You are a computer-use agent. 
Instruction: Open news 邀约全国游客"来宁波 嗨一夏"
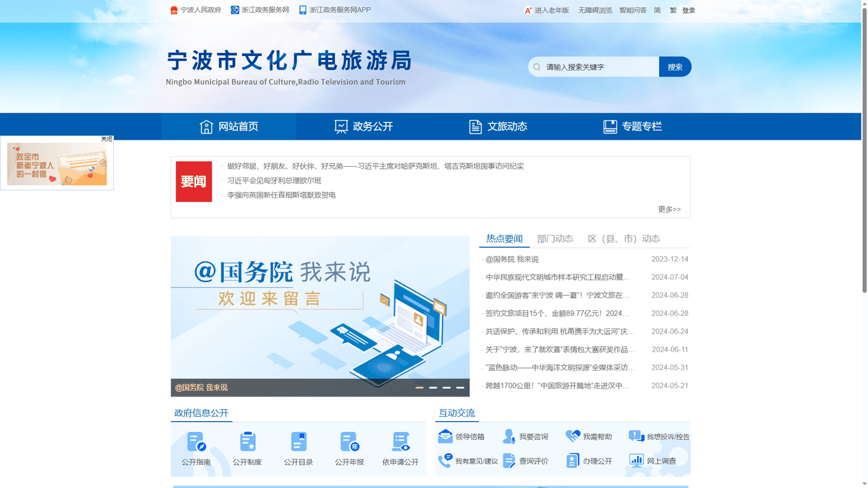(558, 295)
